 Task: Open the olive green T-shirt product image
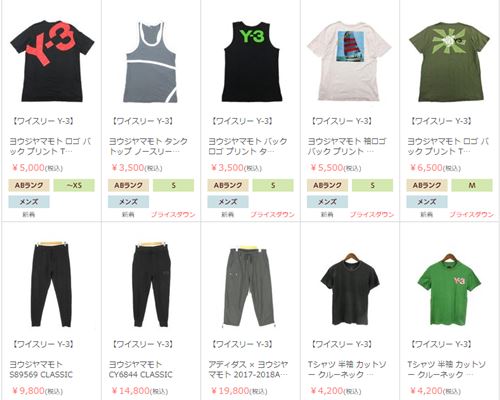point(450,62)
